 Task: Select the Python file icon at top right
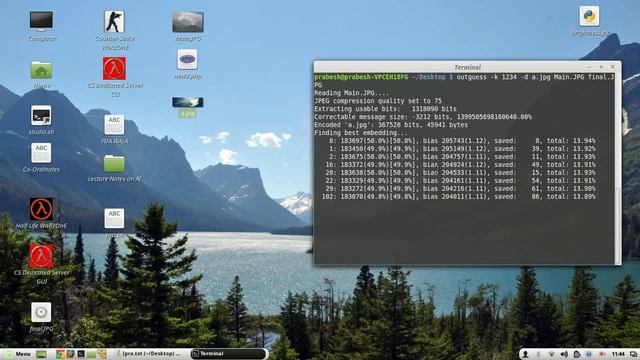[589, 16]
